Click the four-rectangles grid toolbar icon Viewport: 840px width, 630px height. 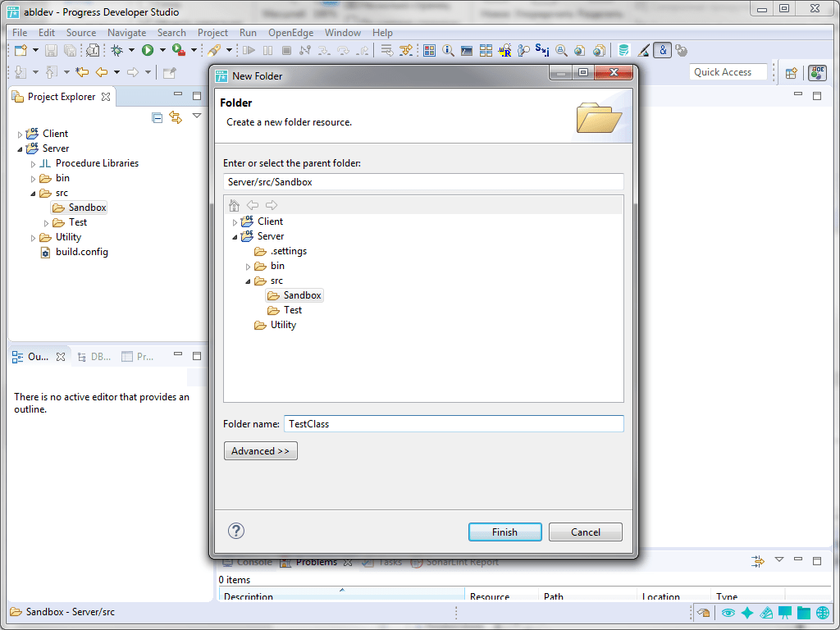(x=486, y=50)
